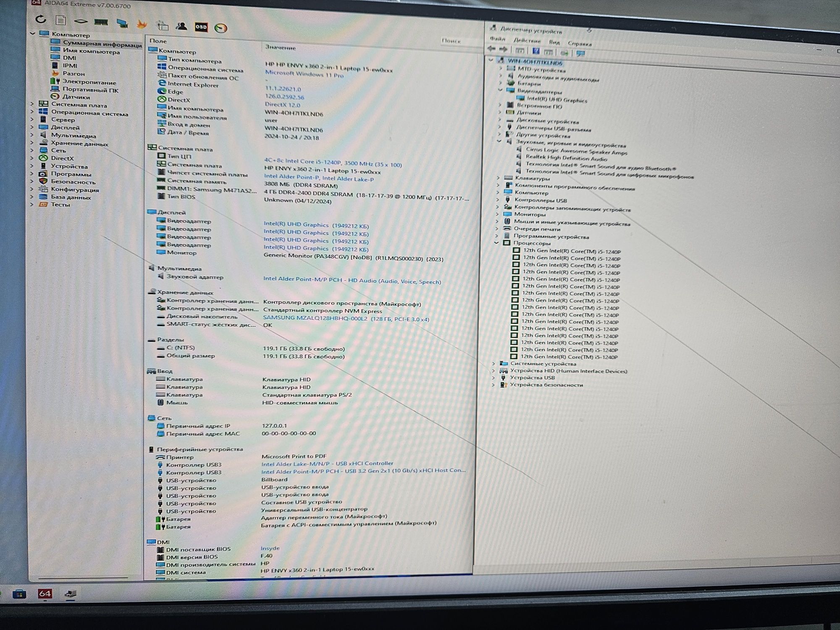This screenshot has width=840, height=630.
Task: Expand Устройства USB node in Device Manager
Action: click(x=493, y=377)
